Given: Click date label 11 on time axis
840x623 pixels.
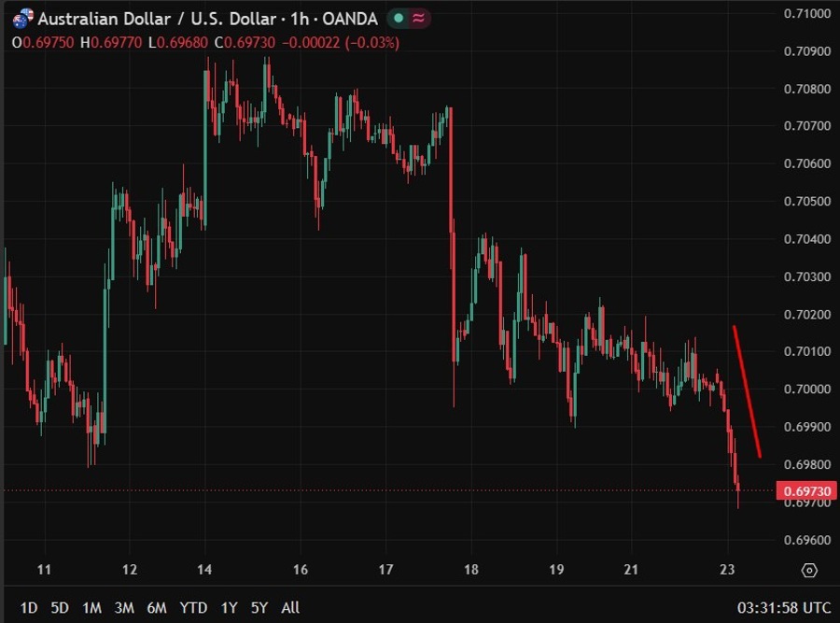Looking at the screenshot, I should (44, 570).
